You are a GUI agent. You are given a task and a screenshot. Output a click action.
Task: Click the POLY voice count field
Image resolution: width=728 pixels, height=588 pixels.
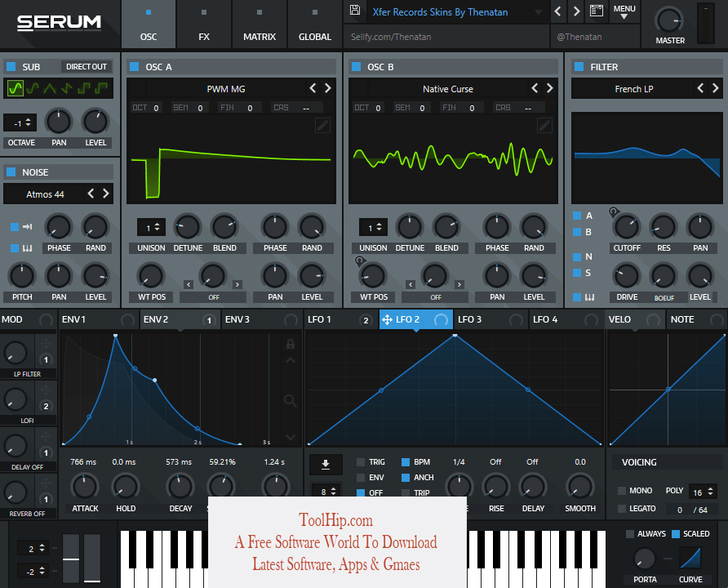click(703, 492)
